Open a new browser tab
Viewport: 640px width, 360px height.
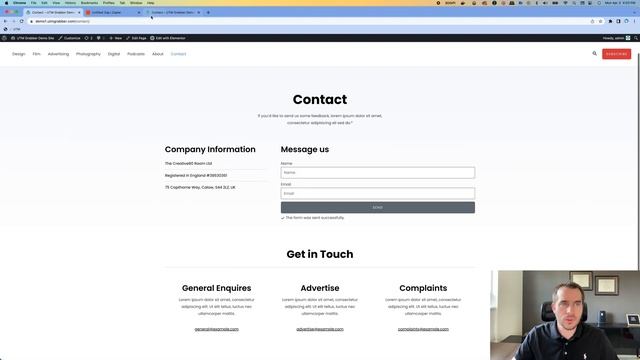pos(208,13)
